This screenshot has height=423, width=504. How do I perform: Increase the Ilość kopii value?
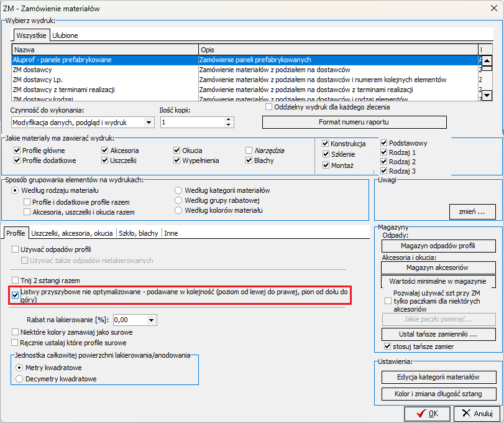pyautogui.click(x=229, y=119)
